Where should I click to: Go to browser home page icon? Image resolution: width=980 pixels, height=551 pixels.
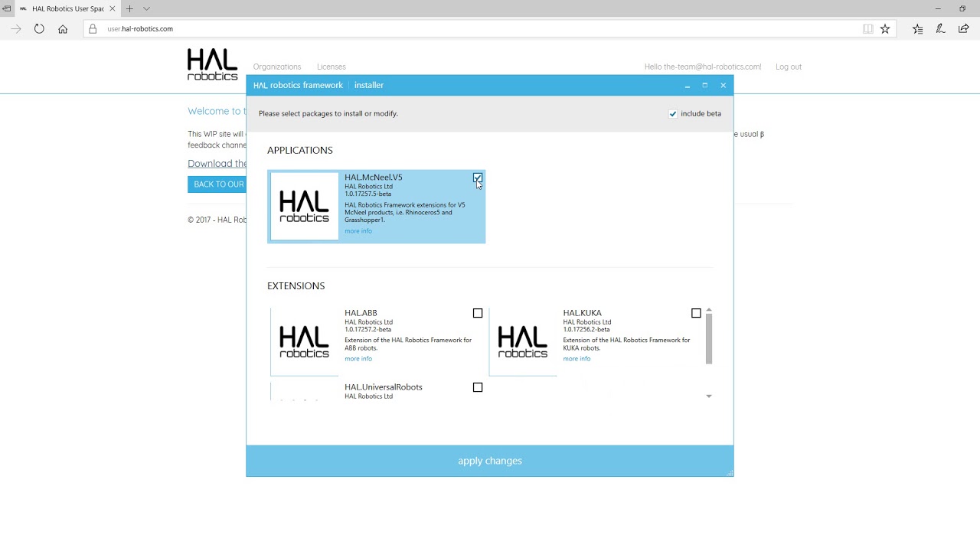tap(63, 29)
